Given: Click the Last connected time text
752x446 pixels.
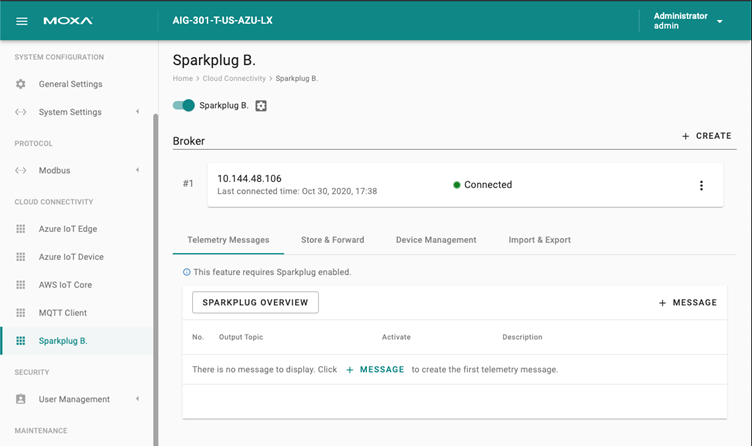Looking at the screenshot, I should [297, 191].
